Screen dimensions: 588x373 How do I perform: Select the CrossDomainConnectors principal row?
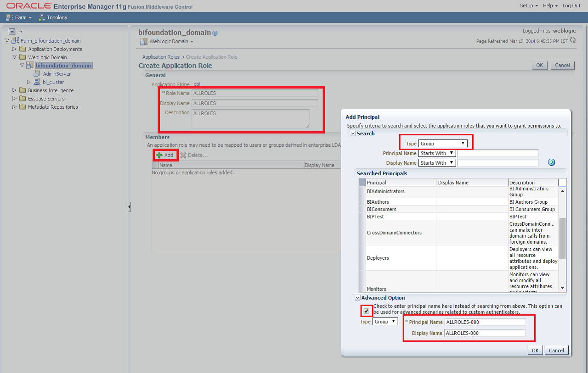click(x=458, y=233)
